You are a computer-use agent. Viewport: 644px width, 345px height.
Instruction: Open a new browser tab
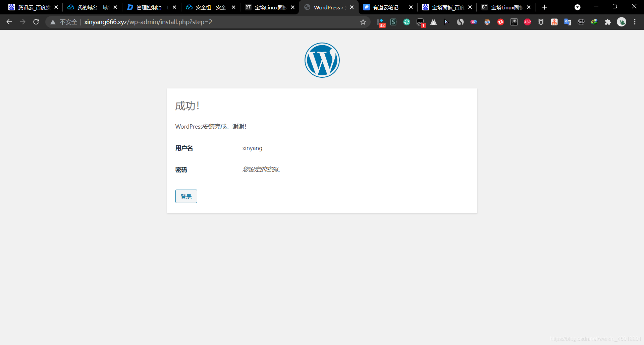click(x=545, y=7)
